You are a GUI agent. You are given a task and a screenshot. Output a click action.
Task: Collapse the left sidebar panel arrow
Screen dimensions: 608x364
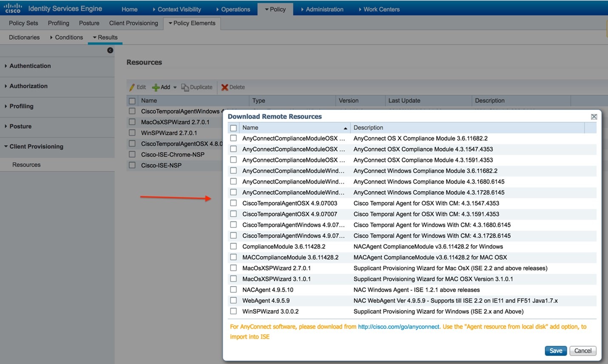click(x=110, y=50)
